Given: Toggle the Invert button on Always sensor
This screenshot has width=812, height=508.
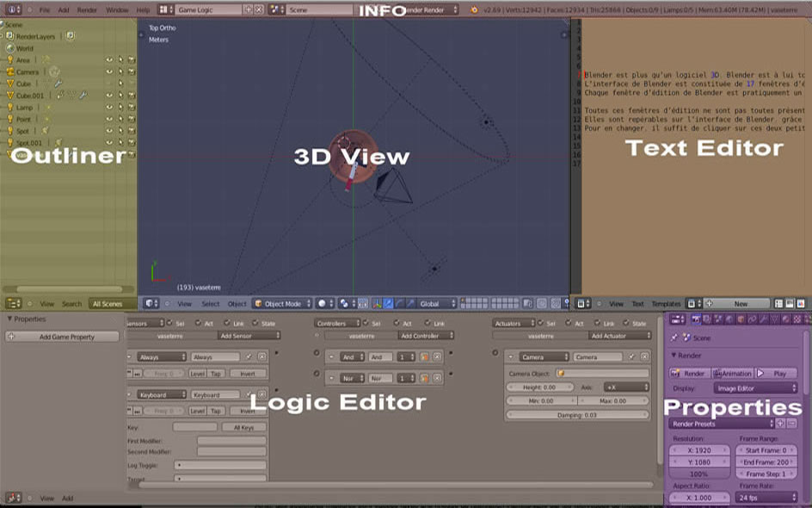Looking at the screenshot, I should [x=248, y=373].
